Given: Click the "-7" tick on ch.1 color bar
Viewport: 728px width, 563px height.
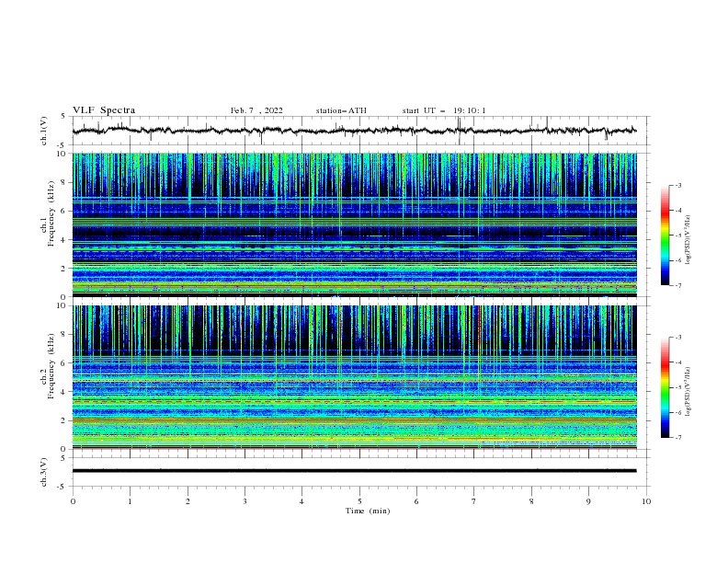Looking at the screenshot, I should pos(678,285).
